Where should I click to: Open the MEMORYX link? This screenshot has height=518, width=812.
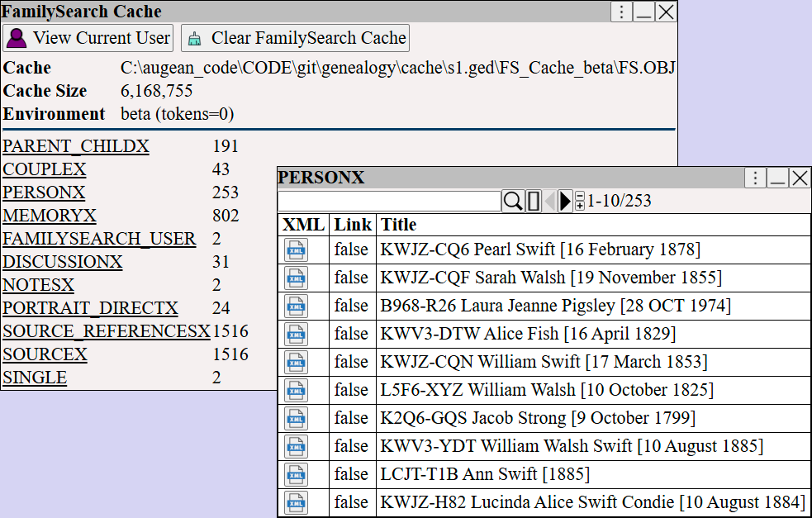(x=50, y=216)
